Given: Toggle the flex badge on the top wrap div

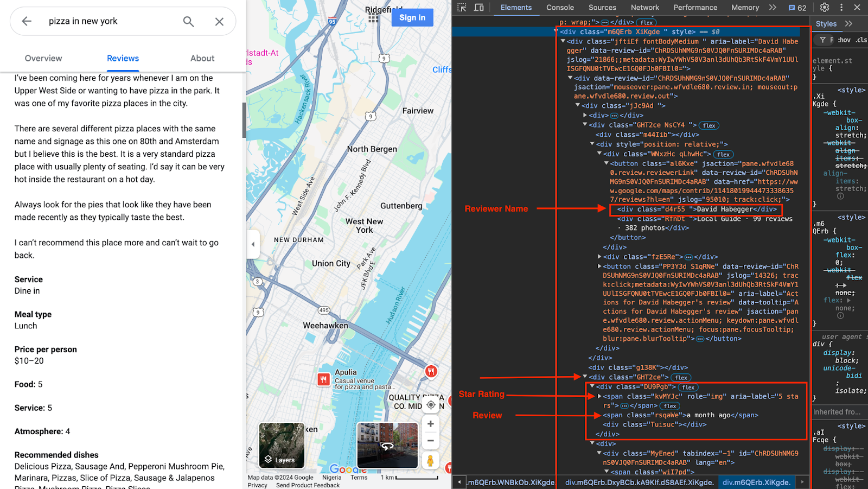Looking at the screenshot, I should point(646,23).
